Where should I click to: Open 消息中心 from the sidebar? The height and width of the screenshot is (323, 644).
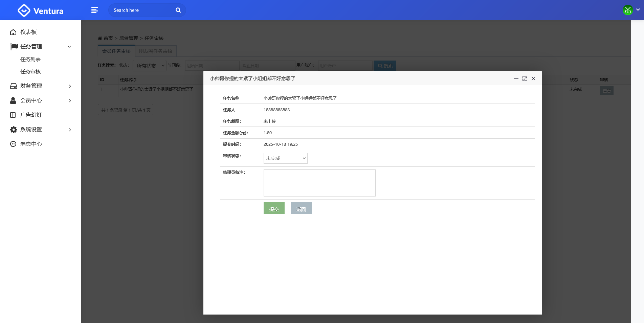click(x=31, y=144)
